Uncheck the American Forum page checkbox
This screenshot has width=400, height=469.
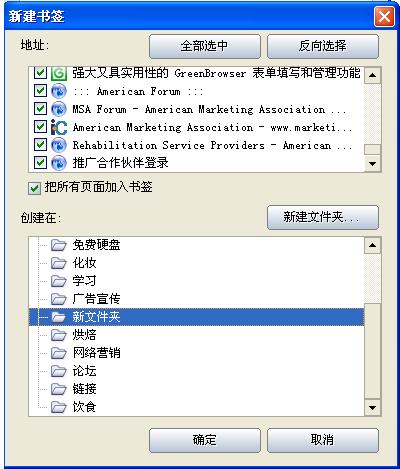click(x=40, y=91)
